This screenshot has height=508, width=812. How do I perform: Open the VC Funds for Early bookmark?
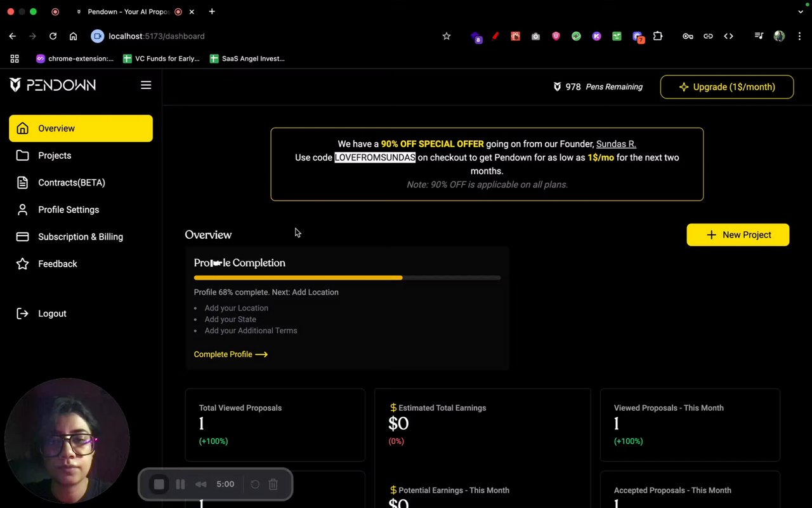coord(162,58)
